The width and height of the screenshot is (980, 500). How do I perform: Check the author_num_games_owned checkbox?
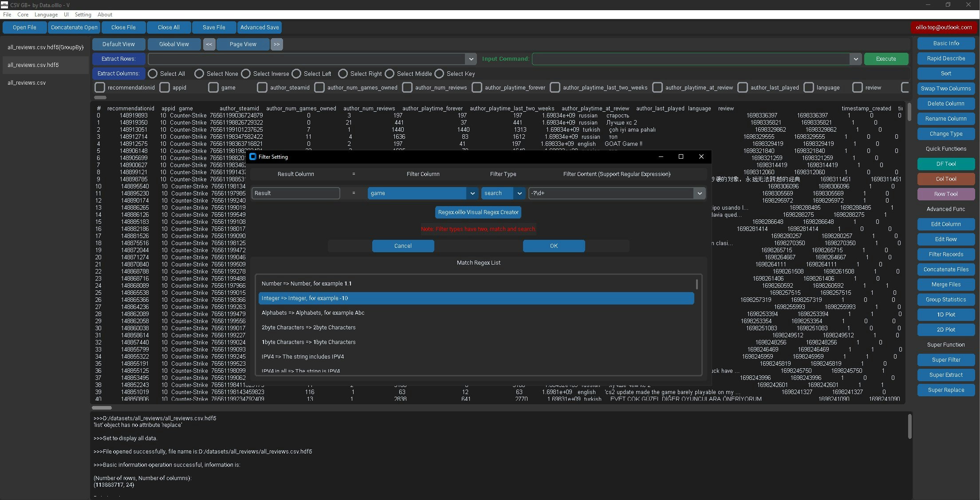point(319,87)
